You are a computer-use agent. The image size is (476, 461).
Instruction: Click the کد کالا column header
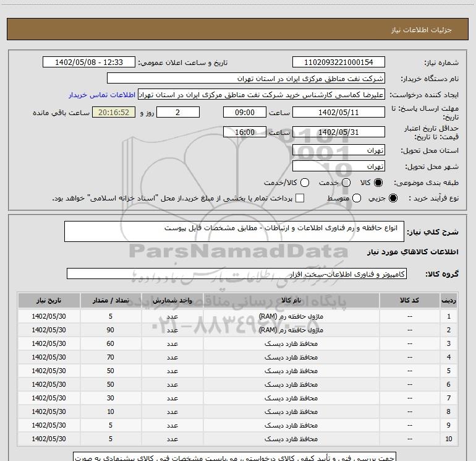[x=409, y=301]
